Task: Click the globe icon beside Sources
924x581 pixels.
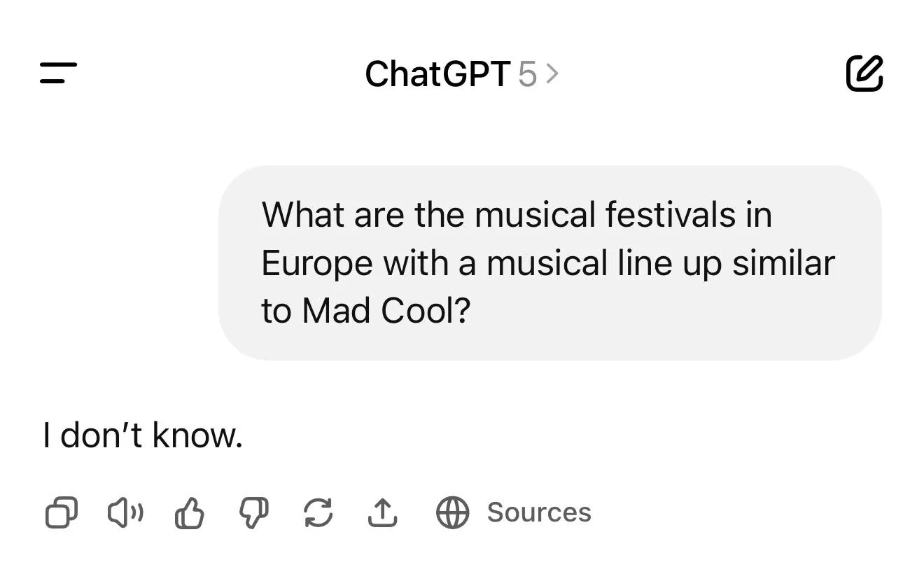Action: tap(452, 512)
